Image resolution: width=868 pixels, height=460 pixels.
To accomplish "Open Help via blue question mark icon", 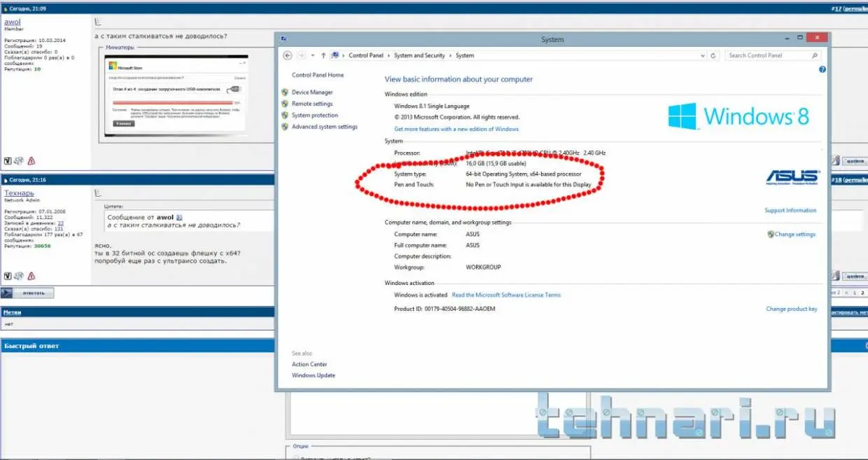I will point(822,69).
